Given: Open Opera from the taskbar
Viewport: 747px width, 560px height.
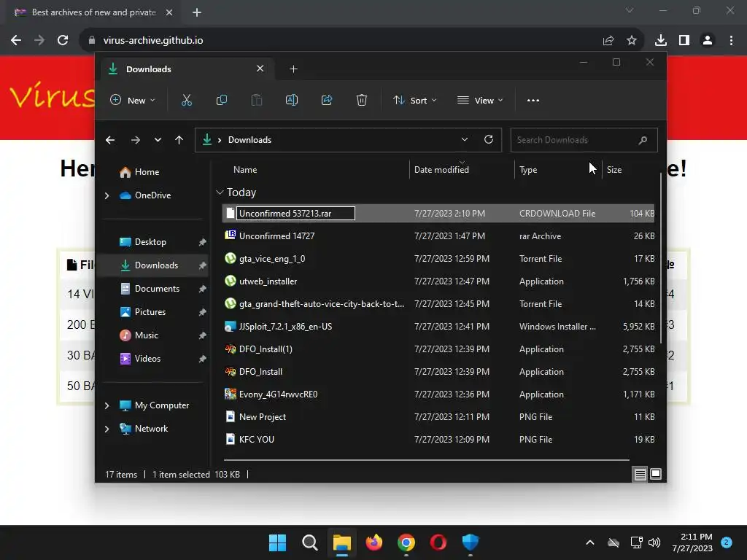Looking at the screenshot, I should 438,542.
